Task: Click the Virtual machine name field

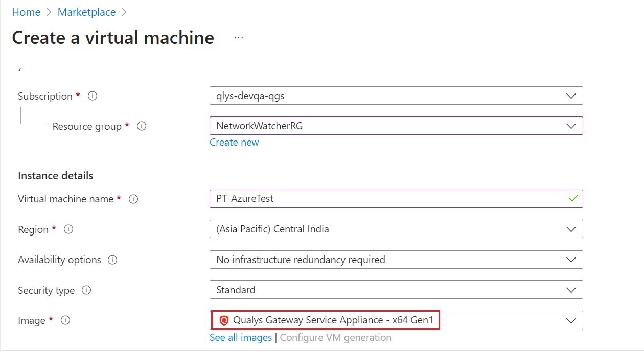Action: coord(358,199)
